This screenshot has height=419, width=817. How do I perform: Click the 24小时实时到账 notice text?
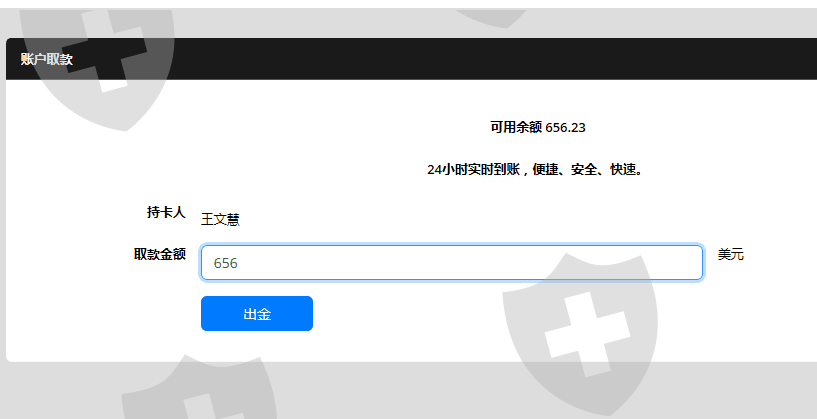(473, 169)
